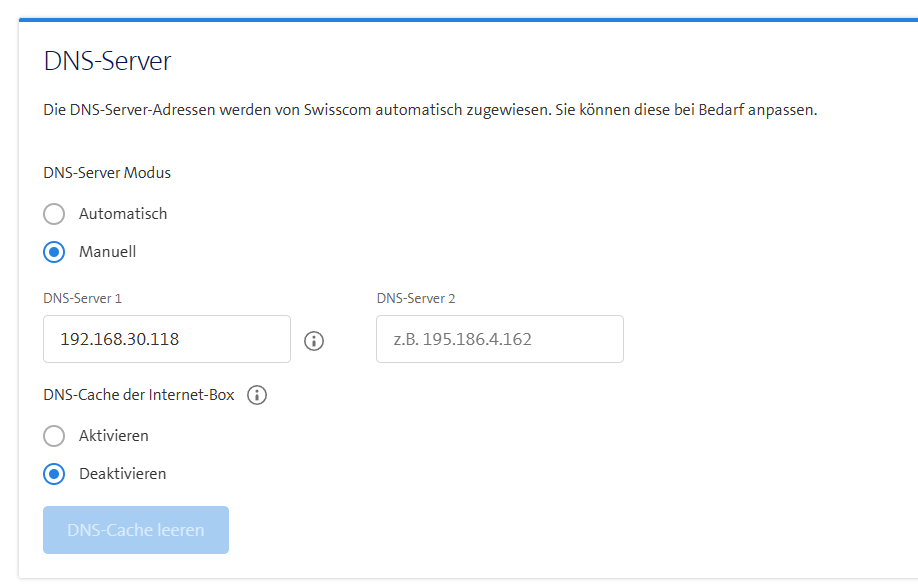Select the Automatisch radio button circle
Viewport: 918px width, 587px height.
[54, 214]
